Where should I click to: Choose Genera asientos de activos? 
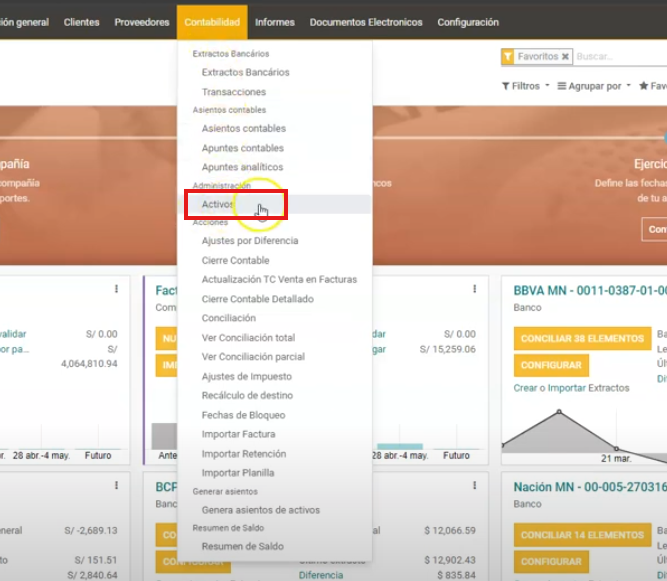pyautogui.click(x=260, y=510)
